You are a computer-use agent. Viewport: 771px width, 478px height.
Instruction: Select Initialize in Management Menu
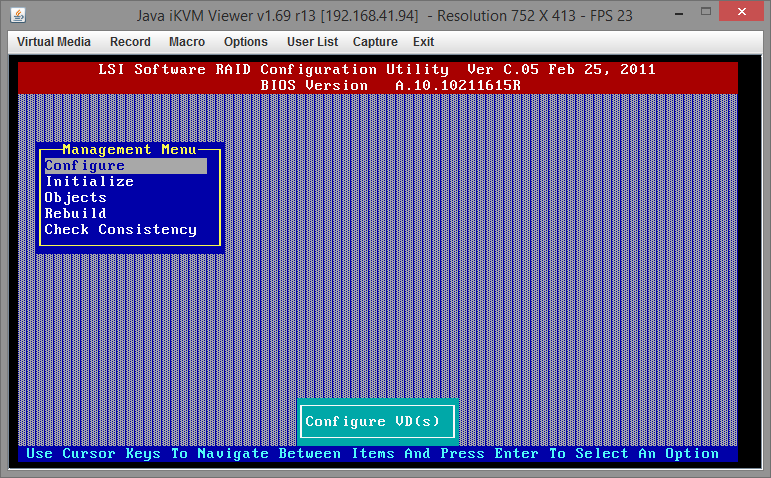tap(89, 181)
